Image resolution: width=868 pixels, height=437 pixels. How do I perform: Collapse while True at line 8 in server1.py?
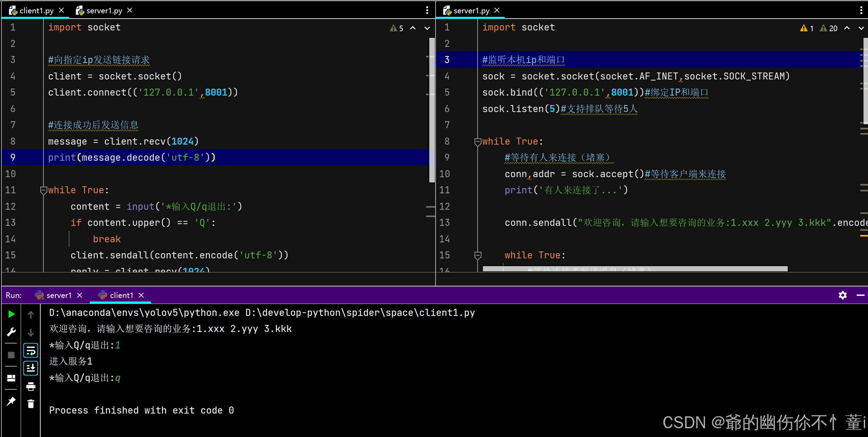coord(478,141)
